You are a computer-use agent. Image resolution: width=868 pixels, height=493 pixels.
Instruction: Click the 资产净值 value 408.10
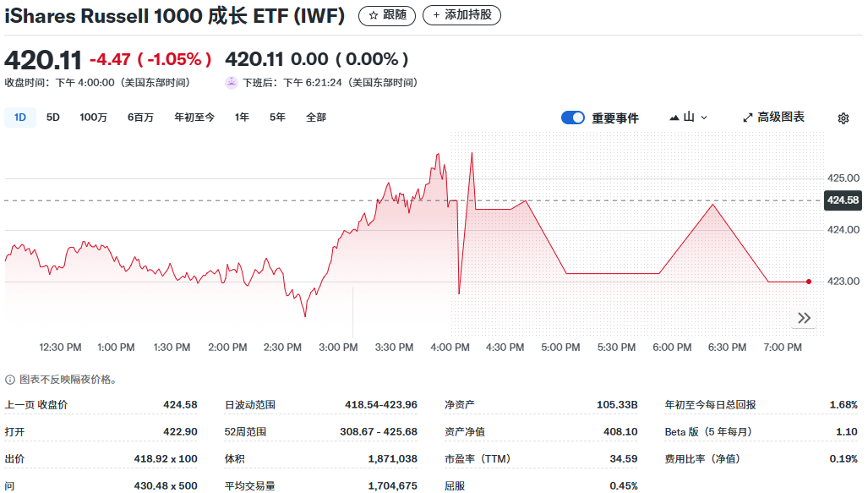(x=620, y=432)
